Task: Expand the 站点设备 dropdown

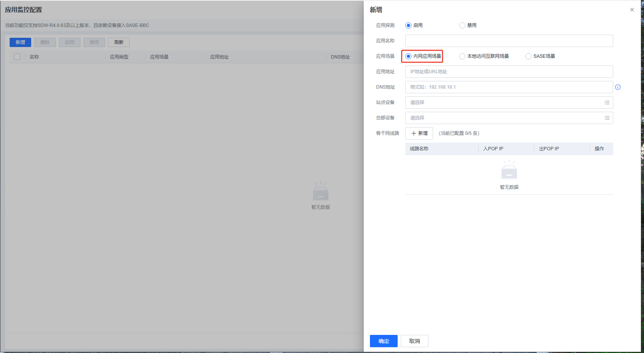Action: point(504,103)
